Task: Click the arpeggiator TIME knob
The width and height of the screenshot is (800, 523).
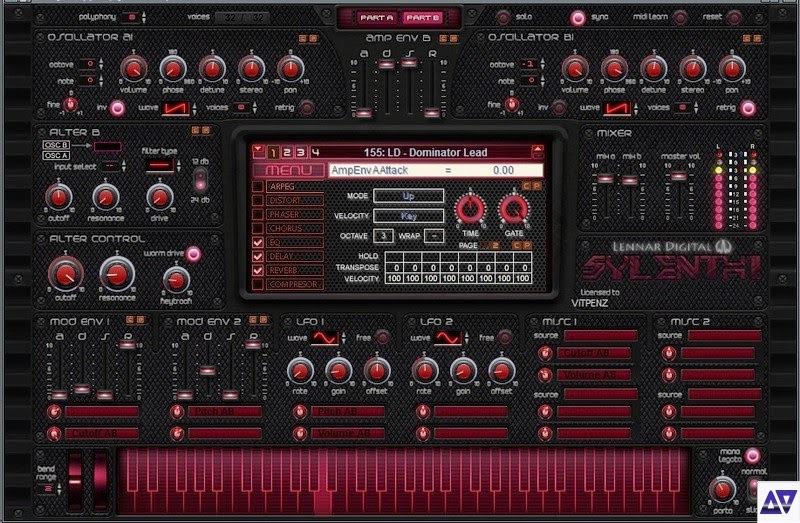Action: (x=470, y=210)
